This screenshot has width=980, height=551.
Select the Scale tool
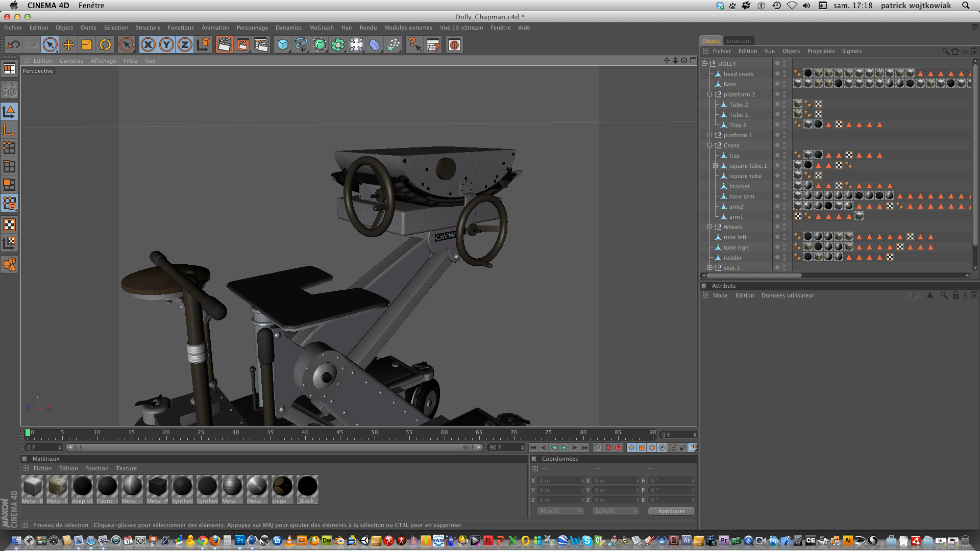87,45
